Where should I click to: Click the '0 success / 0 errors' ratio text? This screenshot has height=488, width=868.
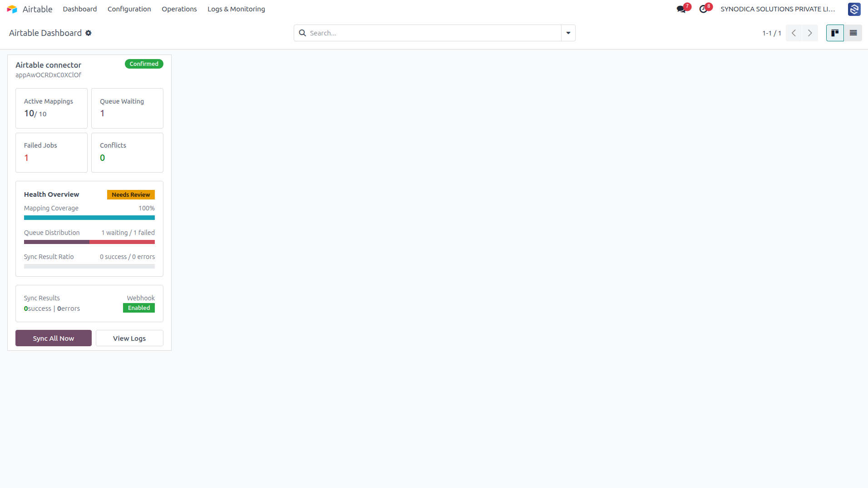[x=127, y=257]
